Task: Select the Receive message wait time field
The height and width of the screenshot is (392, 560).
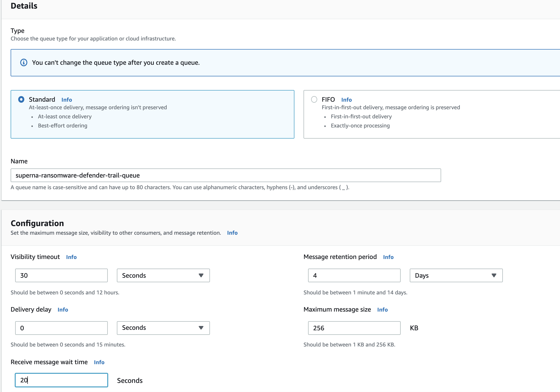Action: click(61, 380)
